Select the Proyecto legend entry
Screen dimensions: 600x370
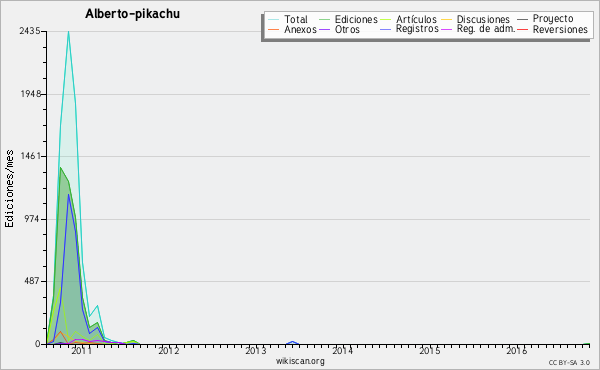[553, 19]
